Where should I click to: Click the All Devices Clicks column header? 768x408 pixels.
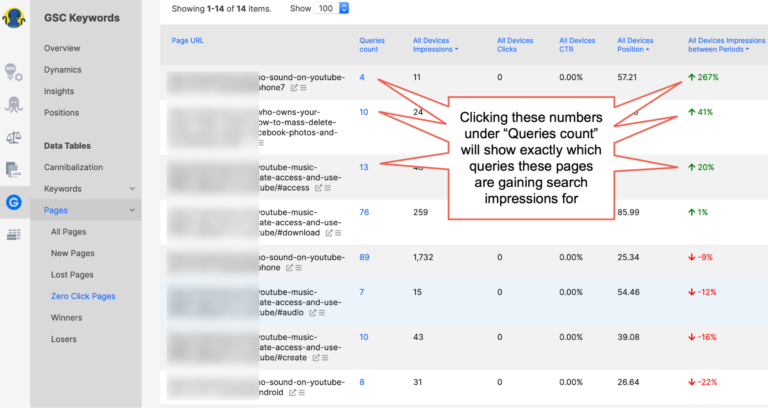515,45
